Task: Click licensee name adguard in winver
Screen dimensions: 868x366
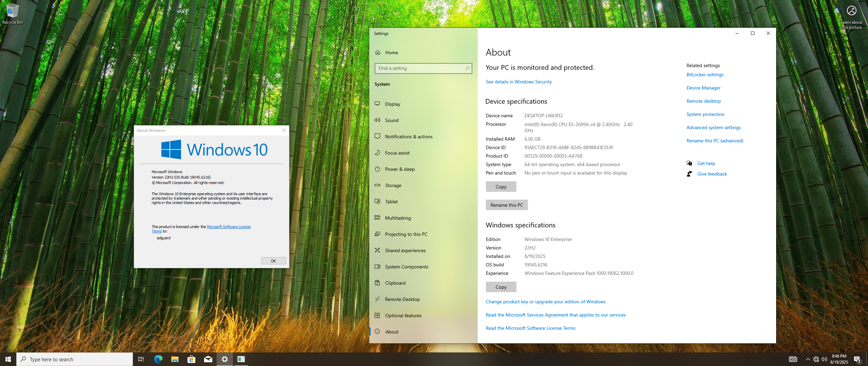Action: (x=163, y=238)
